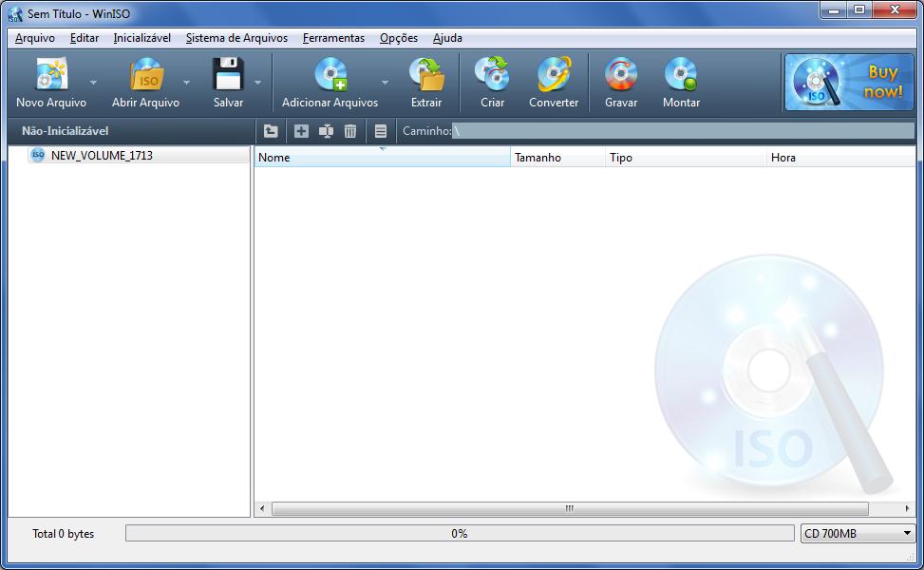Open the Opções menu
Screen dimensions: 924x570
(x=399, y=38)
